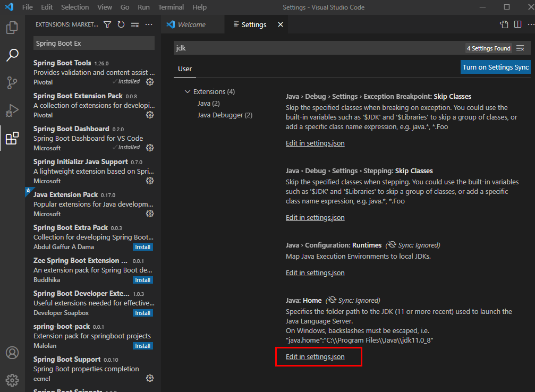Select the User settings scope tab
This screenshot has height=392, width=535.
[x=185, y=69]
